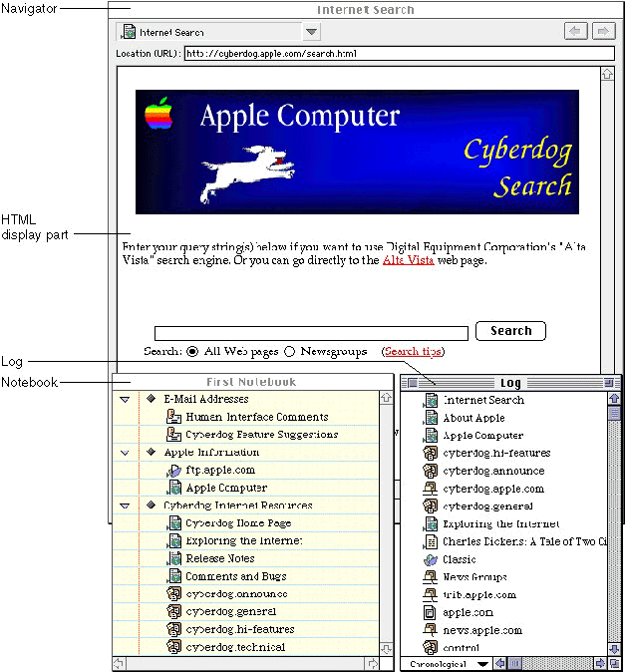Click the Log window close box
This screenshot has height=672, width=625.
(413, 383)
